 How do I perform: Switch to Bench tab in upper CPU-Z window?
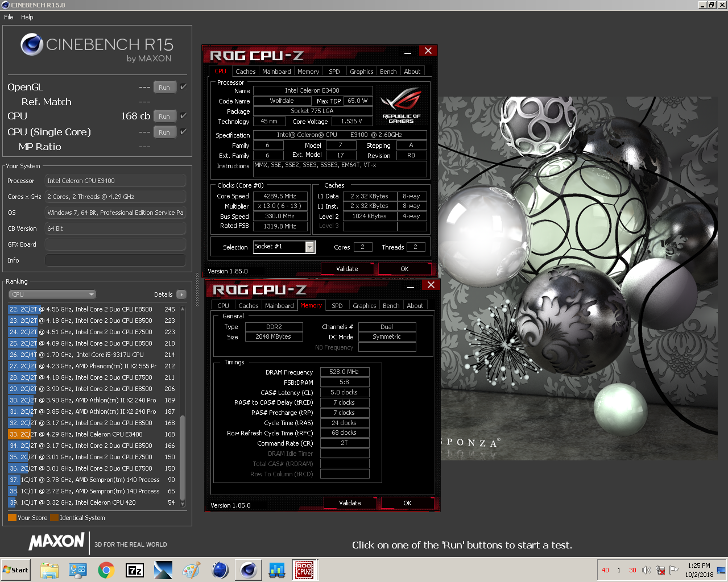pyautogui.click(x=388, y=72)
